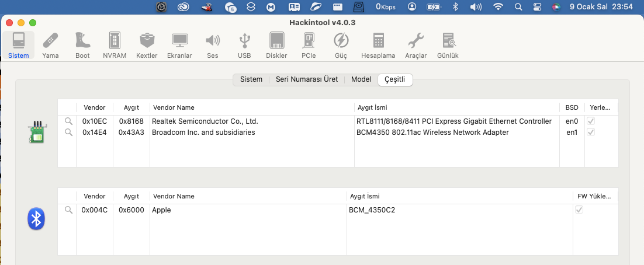This screenshot has height=265, width=644.
Task: Toggle FW loaded checkbox for BCM_4350C2
Action: (x=579, y=210)
